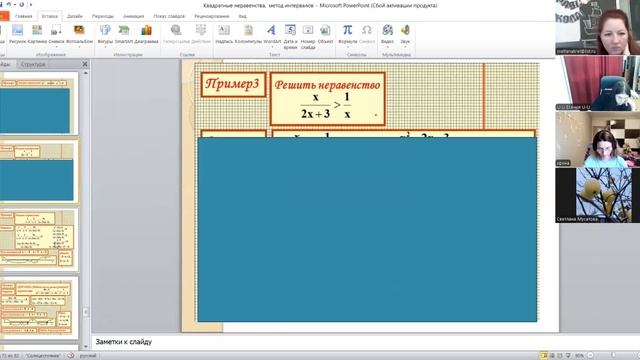Image resolution: width=640 pixels, height=360 pixels.
Task: Click the Redo icon in quick access
Action: click(21, 4)
